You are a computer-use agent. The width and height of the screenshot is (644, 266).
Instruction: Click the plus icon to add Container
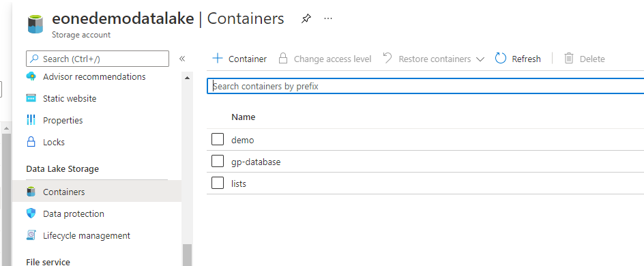coord(217,58)
